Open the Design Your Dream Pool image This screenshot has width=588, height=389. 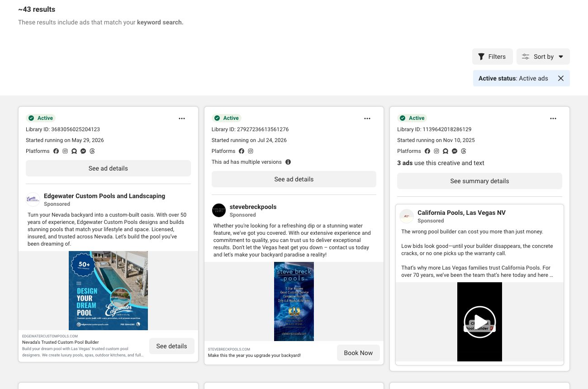[108, 291]
